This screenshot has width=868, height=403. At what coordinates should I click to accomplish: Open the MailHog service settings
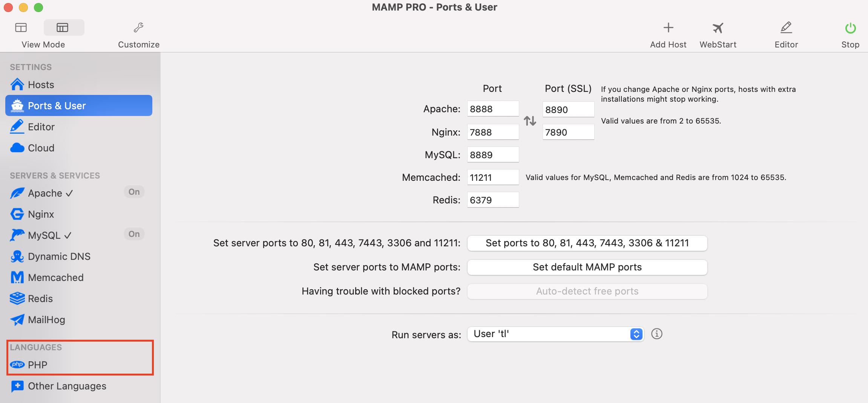pos(46,320)
